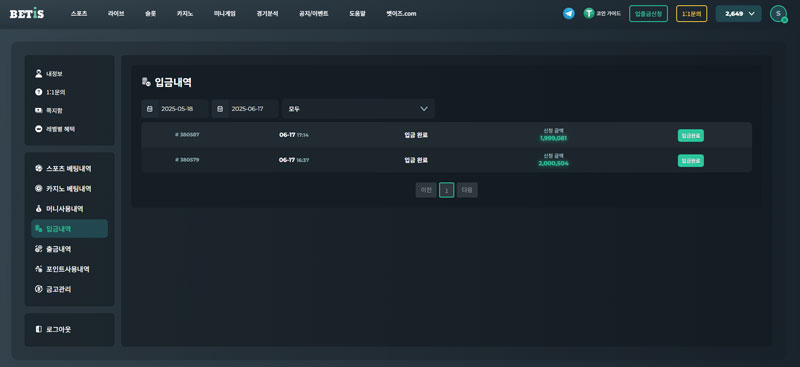800x367 pixels.
Task: Open the 쪽지함 message box icon
Action: (x=38, y=110)
